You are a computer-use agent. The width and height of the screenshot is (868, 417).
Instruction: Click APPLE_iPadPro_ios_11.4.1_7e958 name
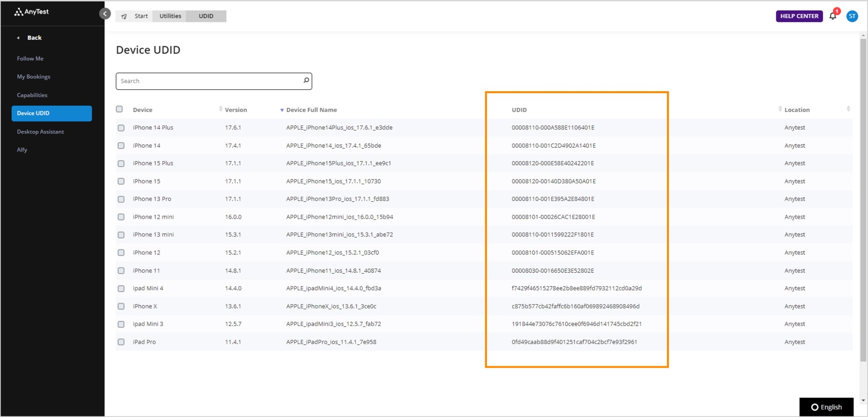[331, 342]
